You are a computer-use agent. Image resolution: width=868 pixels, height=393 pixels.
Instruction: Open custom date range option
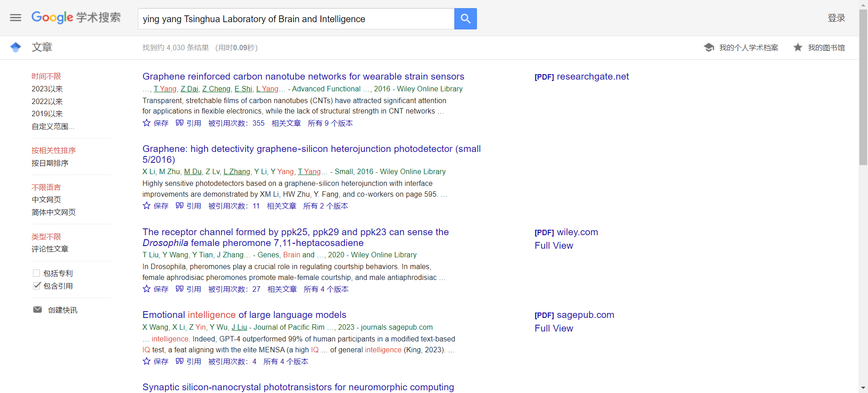pyautogui.click(x=53, y=127)
